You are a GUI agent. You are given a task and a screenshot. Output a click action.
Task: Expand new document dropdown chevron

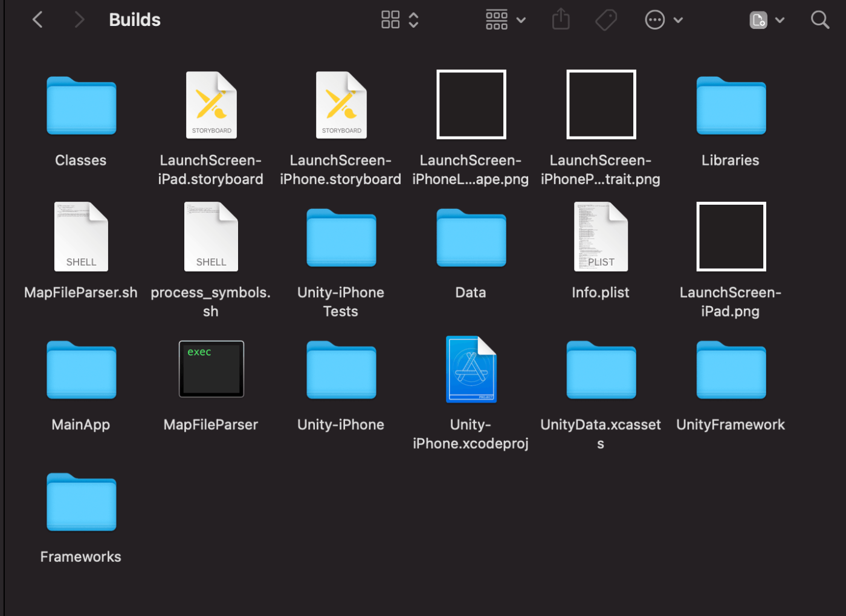780,20
